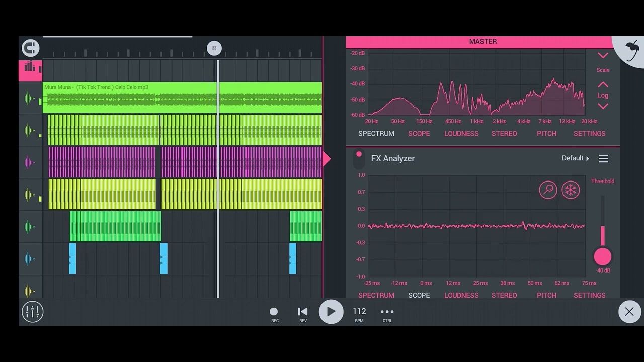Viewport: 644px width, 362px height.
Task: Click the snowflake freeze icon
Action: tap(571, 190)
